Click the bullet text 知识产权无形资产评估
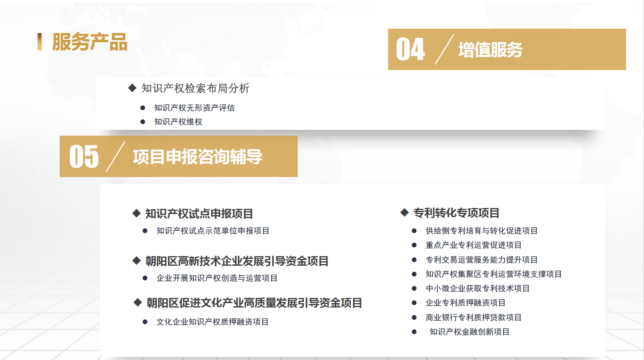 (195, 108)
